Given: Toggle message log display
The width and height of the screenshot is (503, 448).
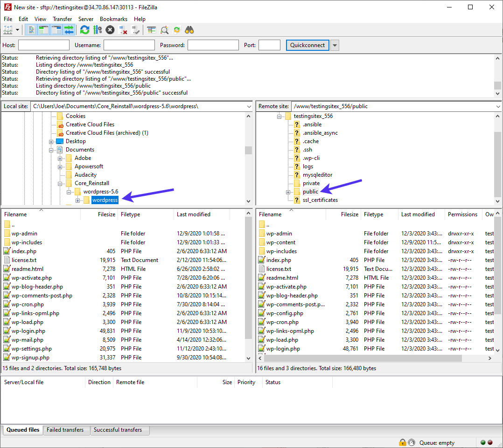Looking at the screenshot, I should click(x=31, y=30).
